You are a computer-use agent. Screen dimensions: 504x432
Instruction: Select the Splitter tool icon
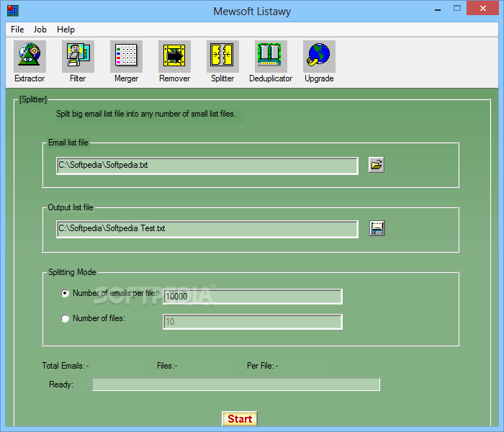click(x=222, y=57)
